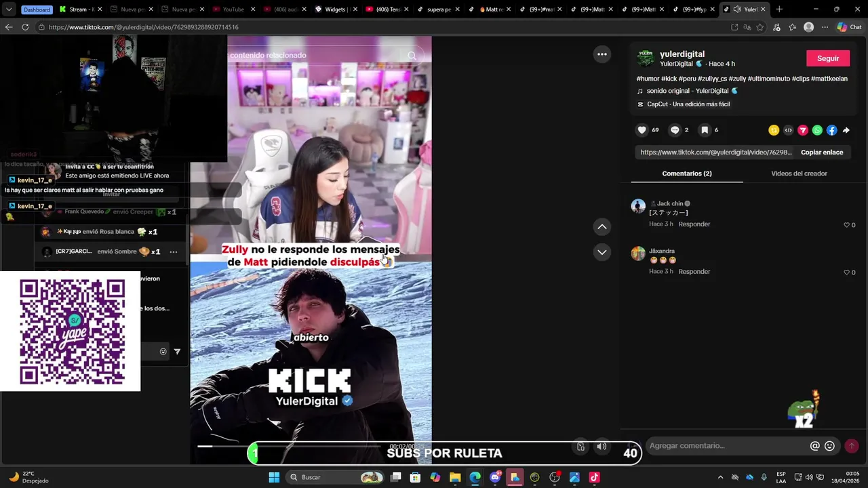Switch to the Stream browser tab

tap(79, 9)
